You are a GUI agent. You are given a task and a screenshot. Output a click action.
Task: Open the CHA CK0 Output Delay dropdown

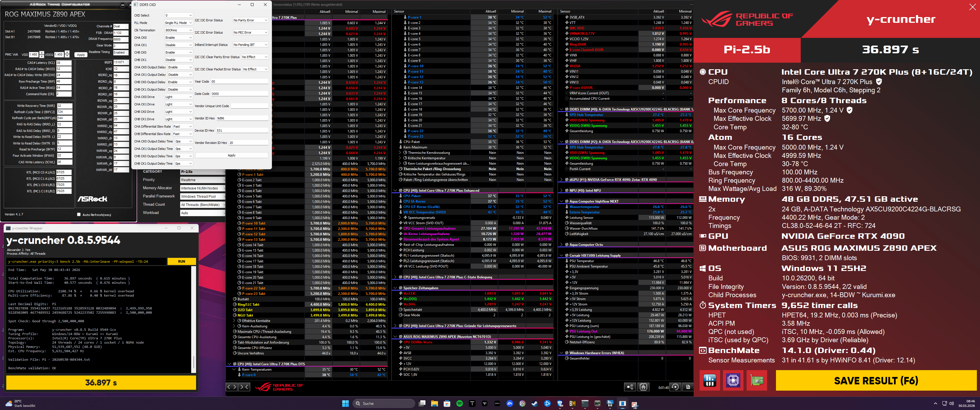tap(180, 67)
